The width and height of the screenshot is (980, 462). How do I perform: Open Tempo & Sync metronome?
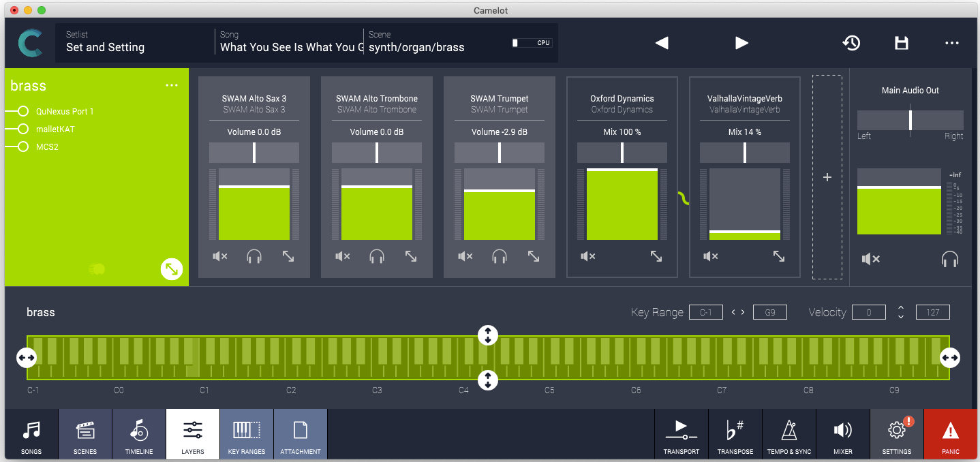789,434
